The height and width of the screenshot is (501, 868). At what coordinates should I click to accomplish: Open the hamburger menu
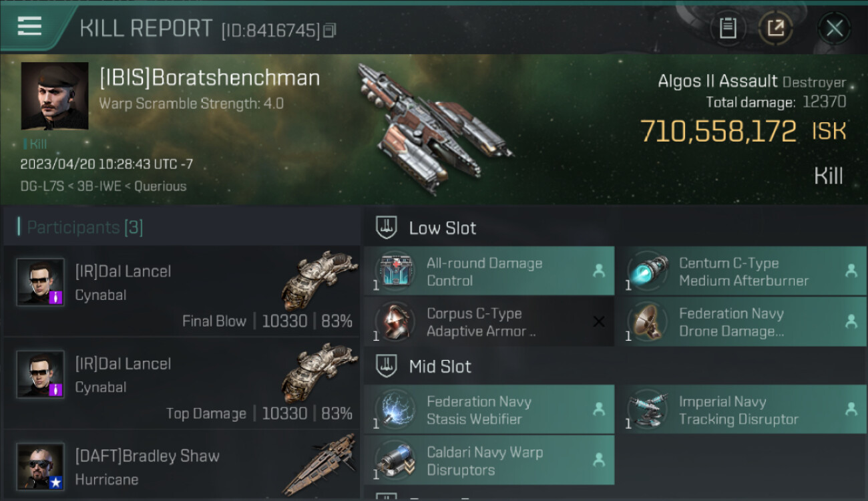point(29,27)
